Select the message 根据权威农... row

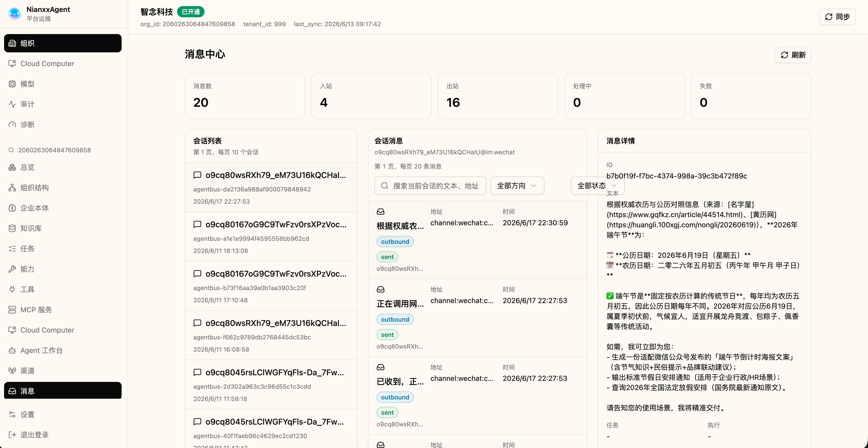(x=478, y=240)
